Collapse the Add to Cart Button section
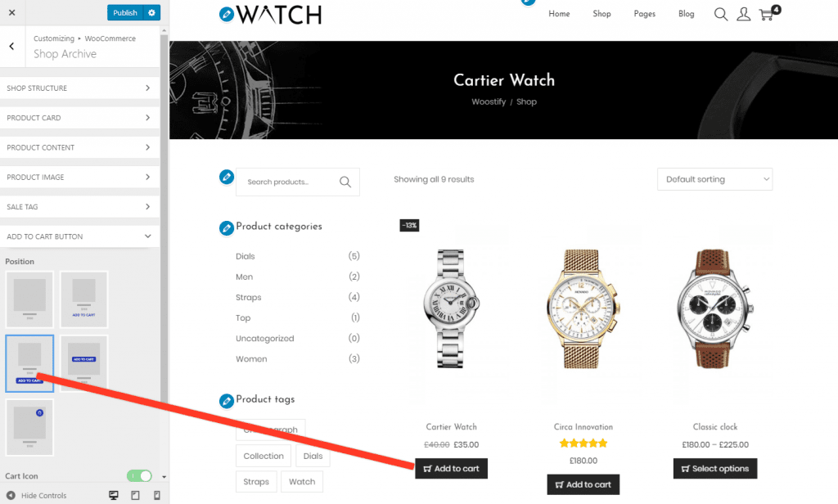 (79, 236)
